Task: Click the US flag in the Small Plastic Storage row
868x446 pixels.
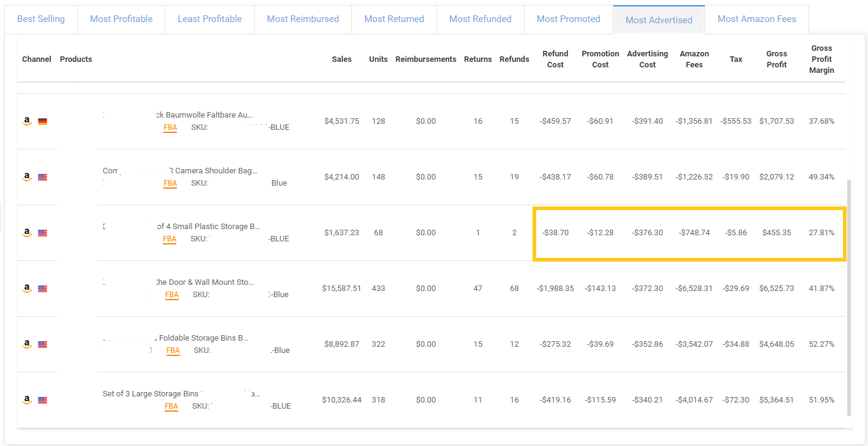Action: [42, 233]
